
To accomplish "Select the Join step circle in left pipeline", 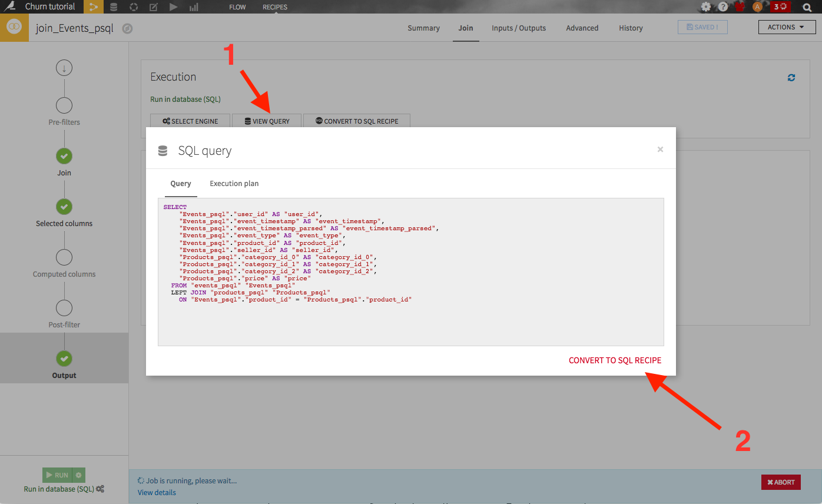I will (64, 156).
